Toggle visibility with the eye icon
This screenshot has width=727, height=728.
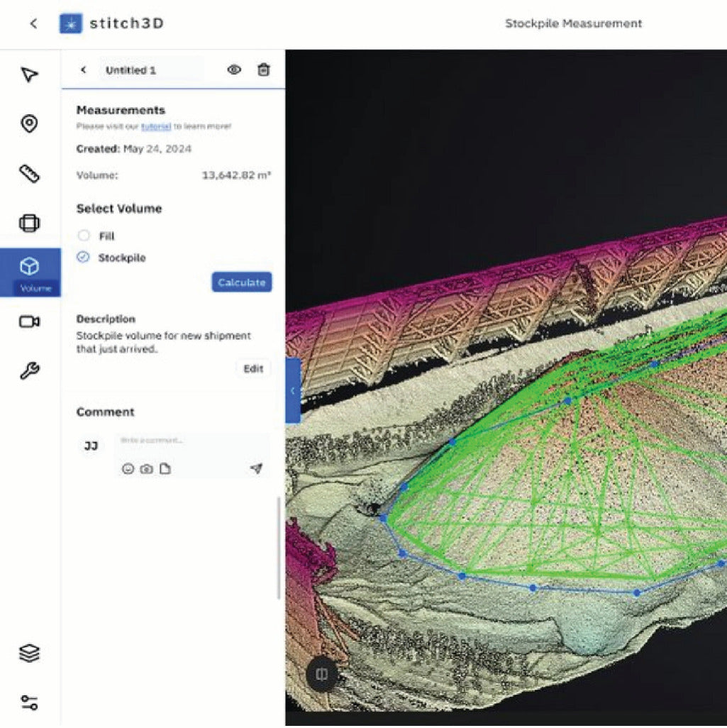(234, 70)
